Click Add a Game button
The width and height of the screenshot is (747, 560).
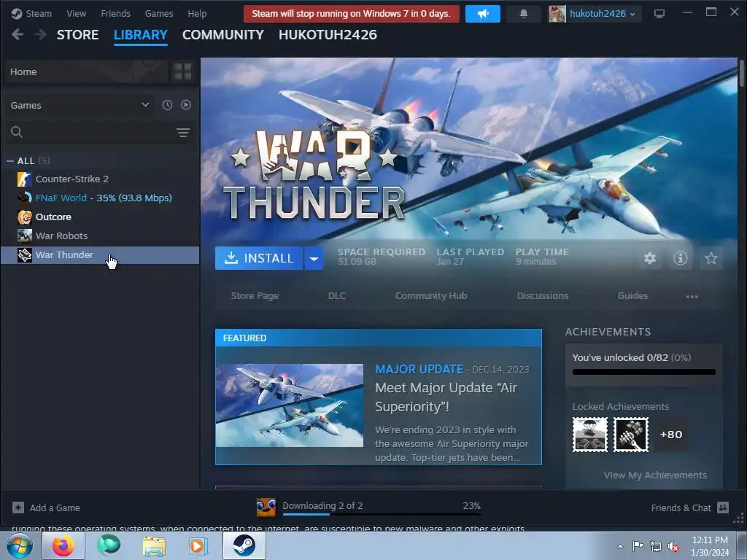[46, 507]
